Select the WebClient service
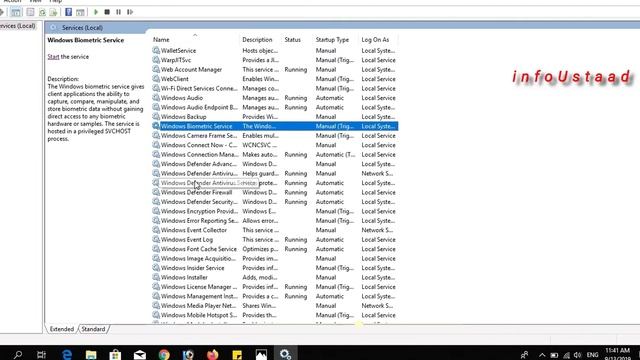 coord(275,79)
